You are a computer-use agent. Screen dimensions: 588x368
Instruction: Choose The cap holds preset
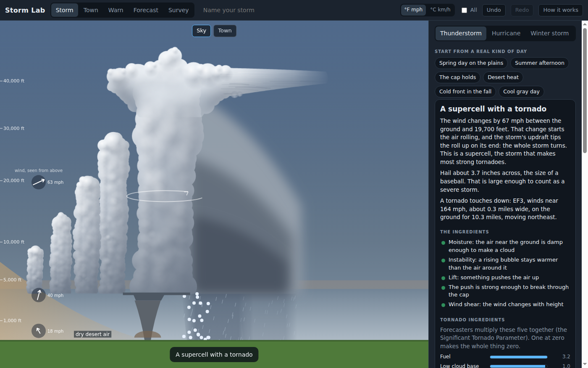point(457,77)
